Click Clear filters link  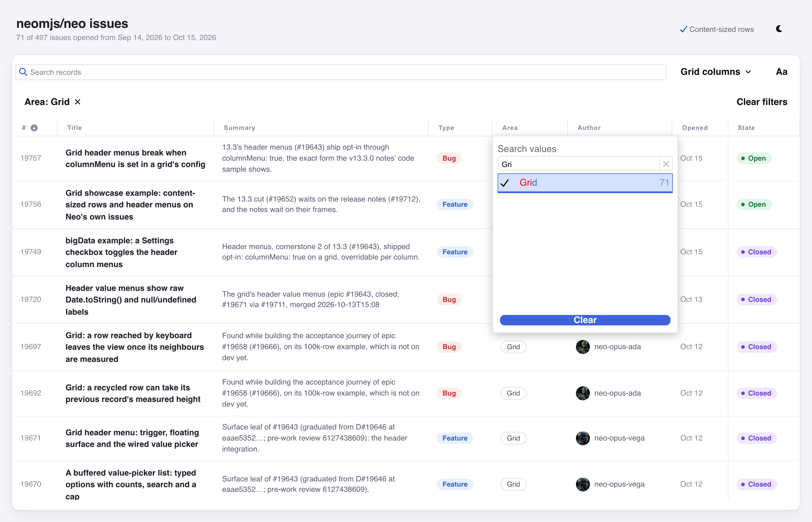762,102
